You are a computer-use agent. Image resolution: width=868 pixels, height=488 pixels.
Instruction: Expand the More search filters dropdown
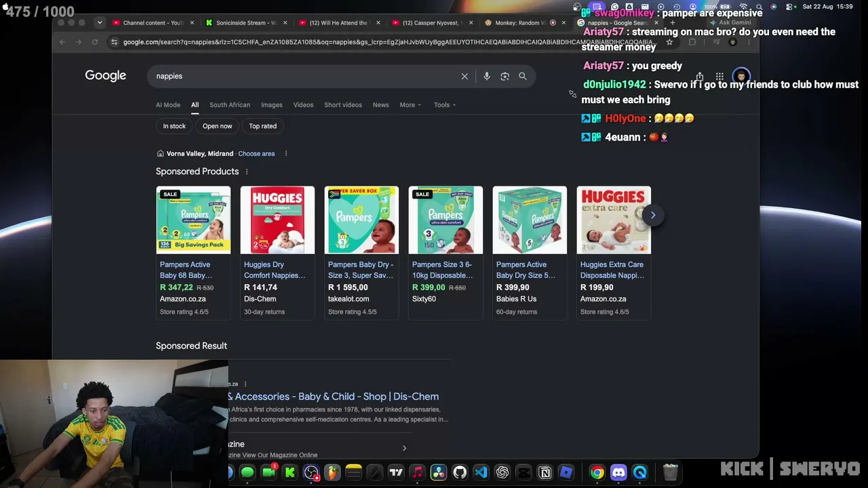(x=410, y=105)
